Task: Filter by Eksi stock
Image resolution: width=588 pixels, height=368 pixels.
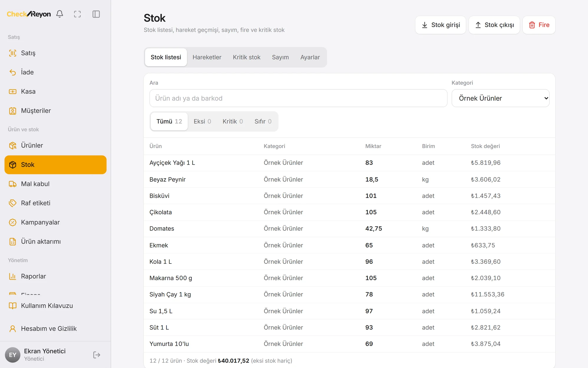Action: (x=202, y=121)
